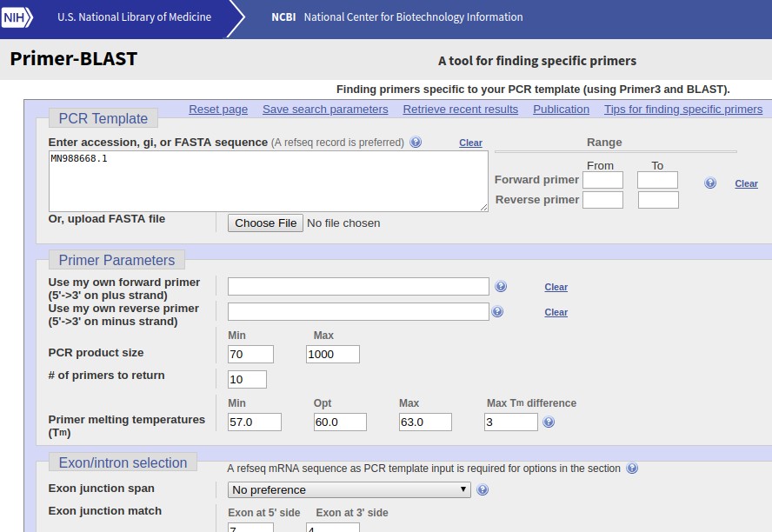Click Reset page link
This screenshot has height=532, width=772.
tap(218, 110)
